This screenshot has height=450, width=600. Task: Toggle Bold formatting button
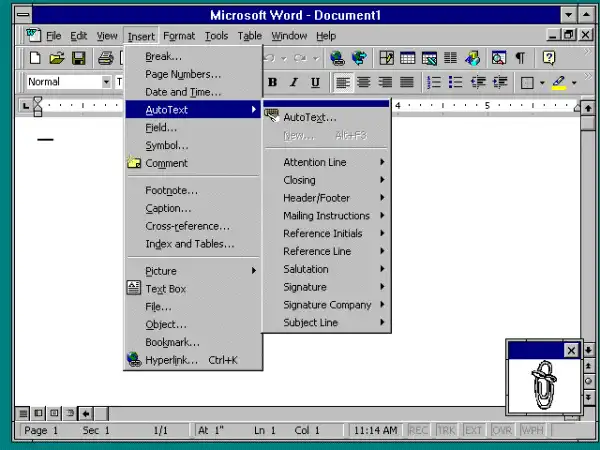click(x=271, y=83)
